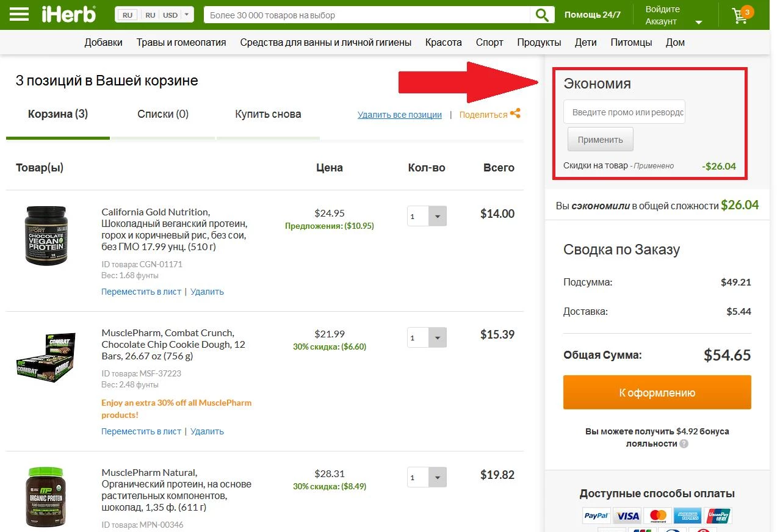Open the Дом category menu

675,42
